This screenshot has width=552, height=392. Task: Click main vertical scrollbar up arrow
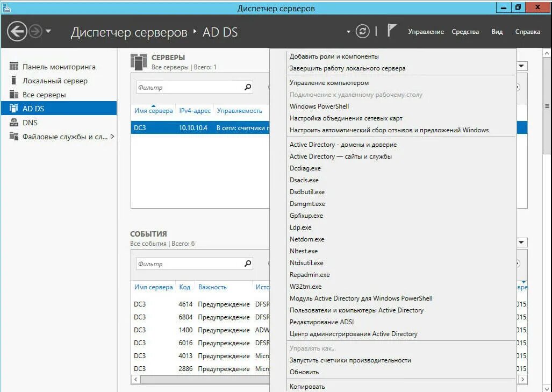[x=547, y=54]
